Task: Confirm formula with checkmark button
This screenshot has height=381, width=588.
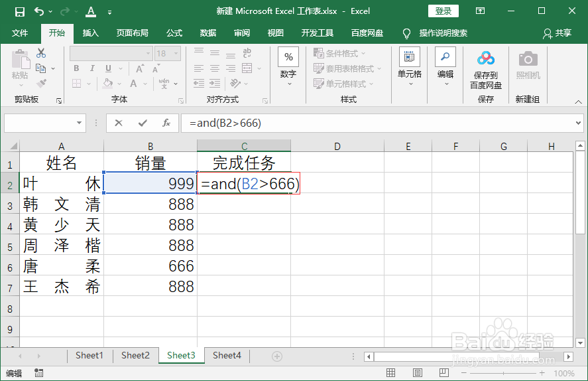Action: tap(143, 123)
